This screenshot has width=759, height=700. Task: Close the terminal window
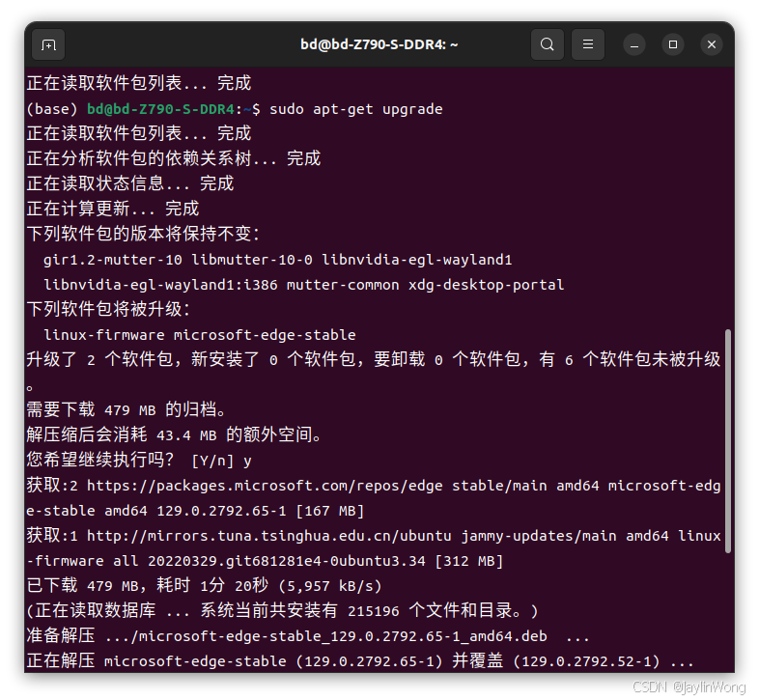point(712,45)
